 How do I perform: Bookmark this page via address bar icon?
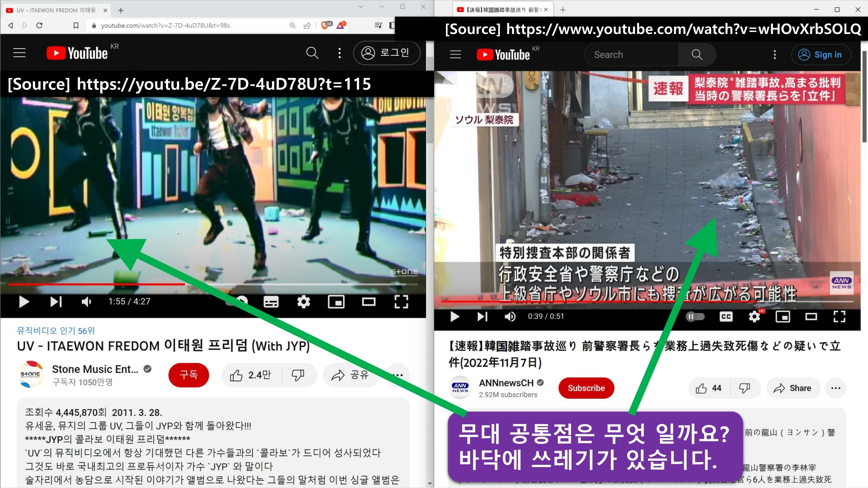pyautogui.click(x=76, y=25)
